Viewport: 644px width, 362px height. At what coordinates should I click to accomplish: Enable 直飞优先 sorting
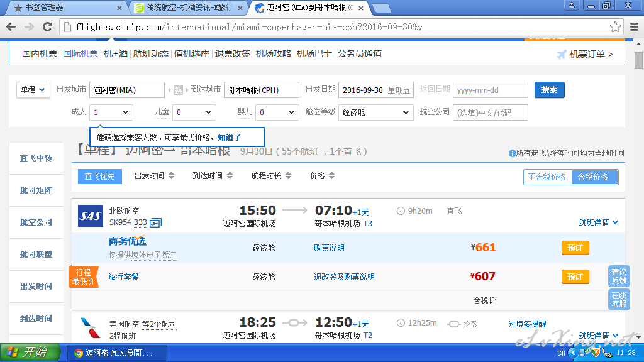pyautogui.click(x=100, y=177)
